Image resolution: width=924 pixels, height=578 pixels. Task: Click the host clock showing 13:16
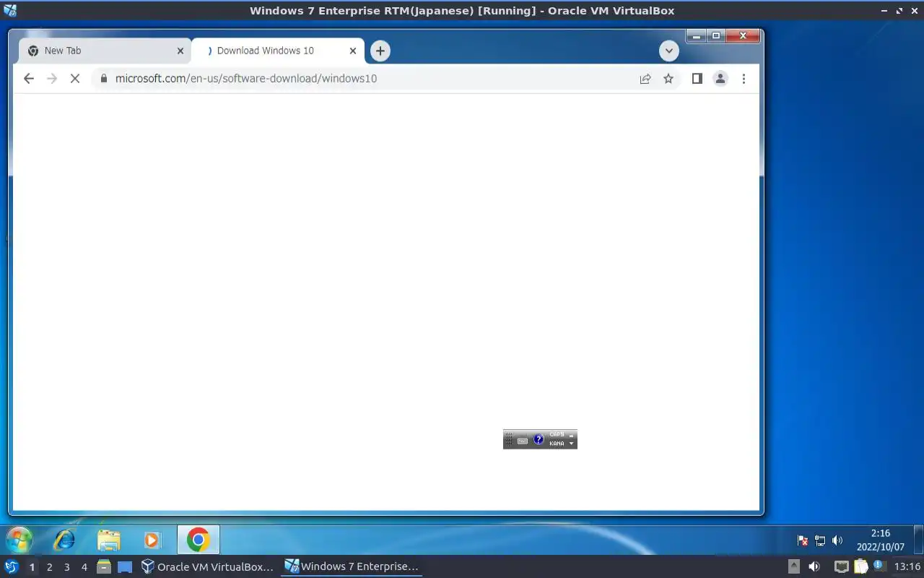(x=907, y=567)
